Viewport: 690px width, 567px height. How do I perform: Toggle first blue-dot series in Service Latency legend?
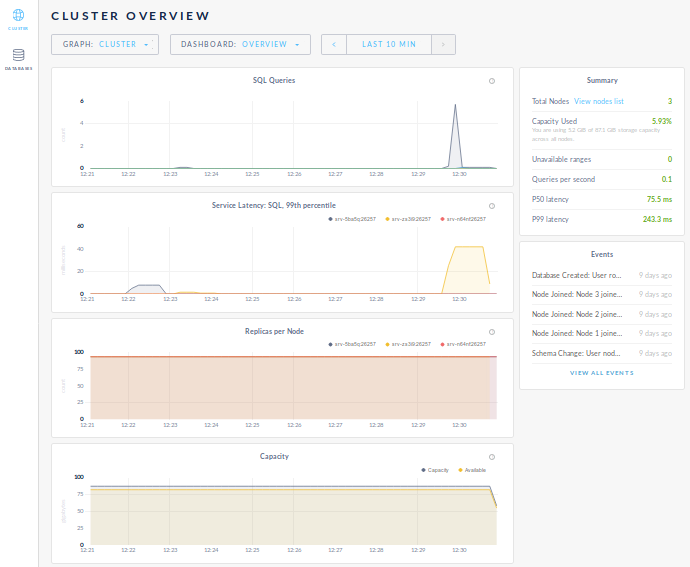352,219
